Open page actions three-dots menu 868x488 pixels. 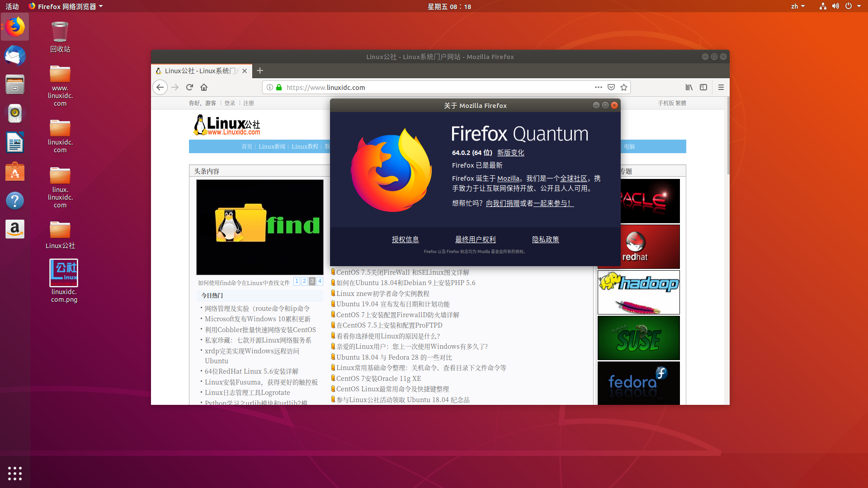click(x=599, y=87)
